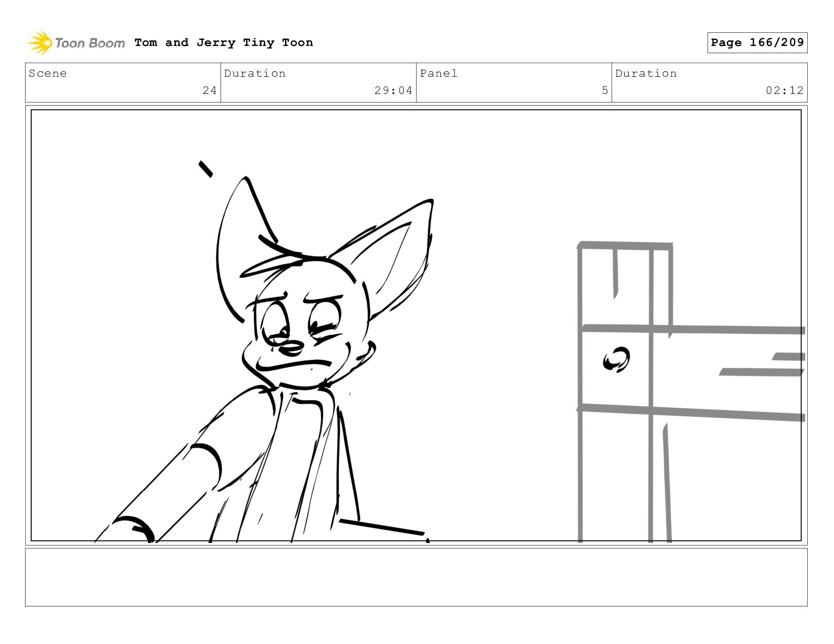Click the scene number '24'
Screen dimensions: 834x644
pyautogui.click(x=210, y=90)
